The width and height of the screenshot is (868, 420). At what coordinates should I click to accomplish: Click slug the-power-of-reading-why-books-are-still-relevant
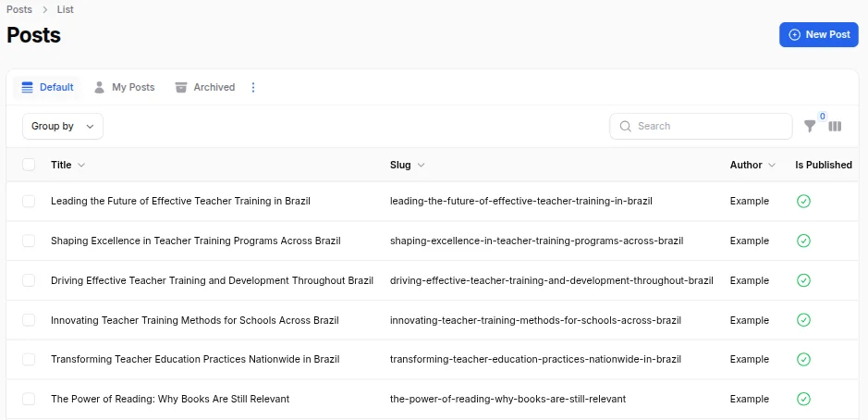(507, 399)
